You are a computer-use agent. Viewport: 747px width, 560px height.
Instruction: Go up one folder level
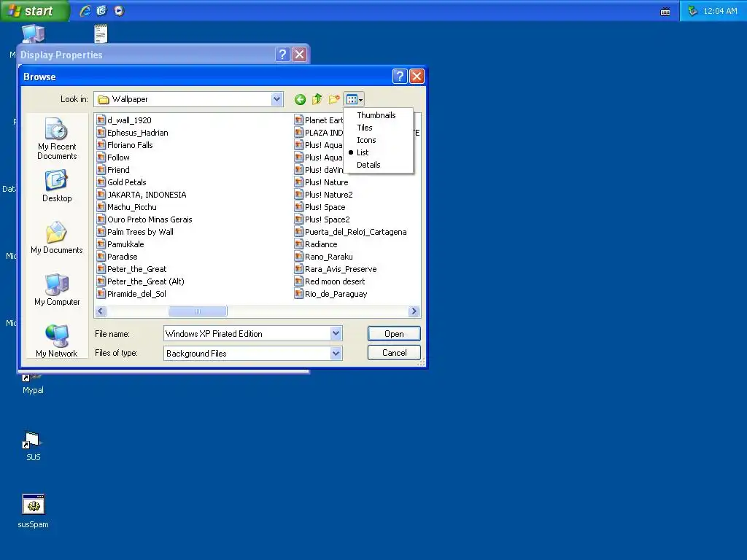pos(317,99)
